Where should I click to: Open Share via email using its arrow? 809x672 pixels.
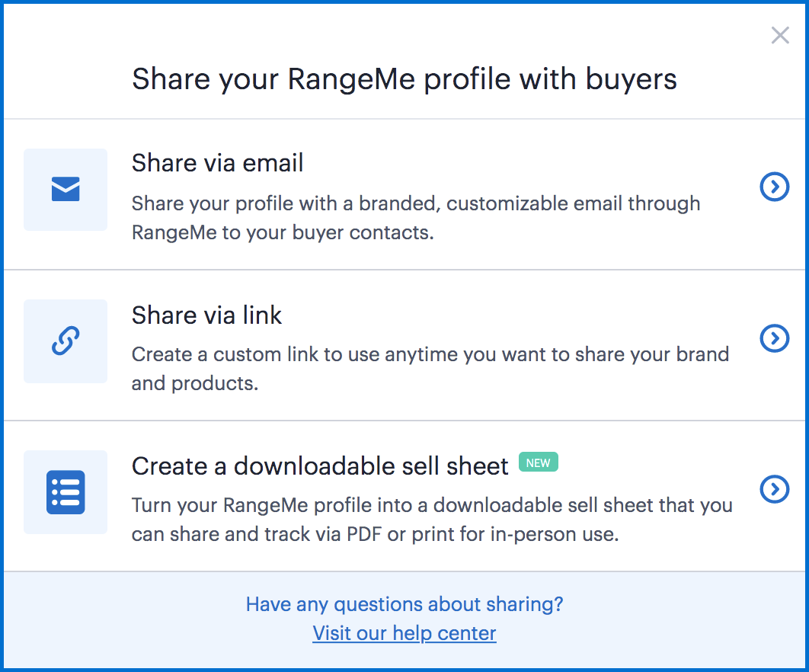(775, 187)
